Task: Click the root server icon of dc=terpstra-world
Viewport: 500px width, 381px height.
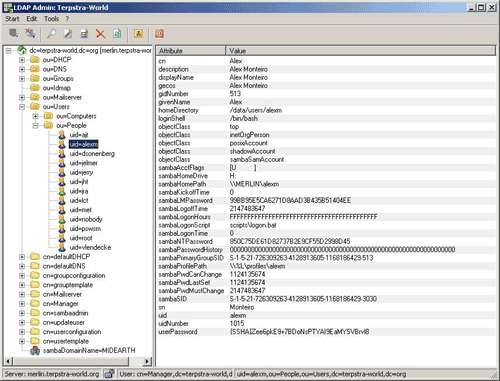Action: (x=22, y=50)
